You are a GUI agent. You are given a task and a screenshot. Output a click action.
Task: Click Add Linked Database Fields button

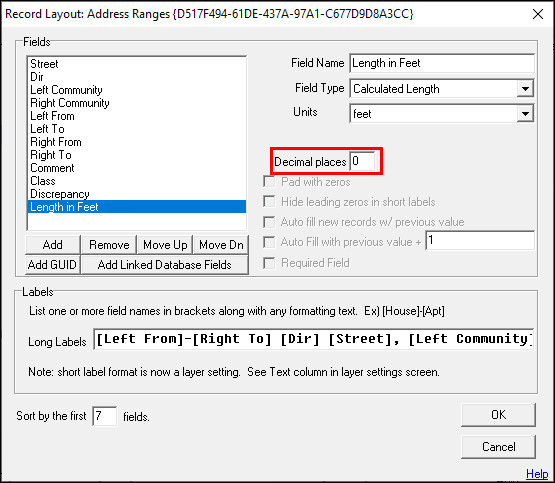coord(165,265)
